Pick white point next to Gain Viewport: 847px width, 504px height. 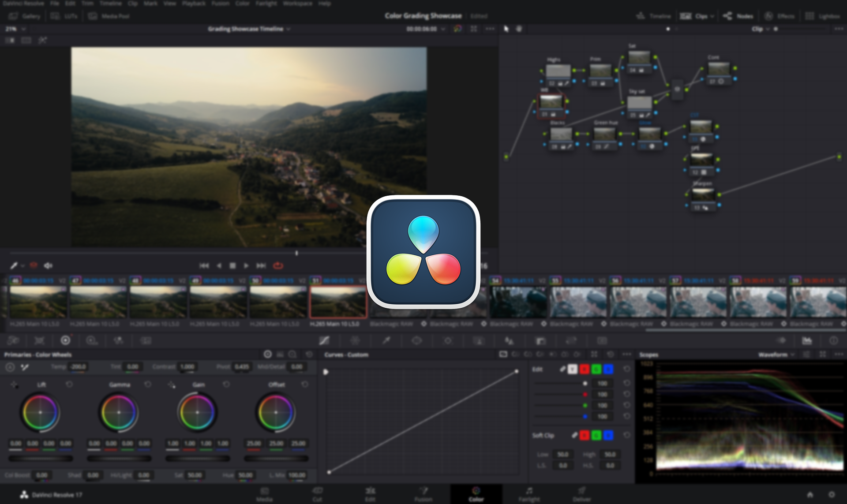[172, 385]
